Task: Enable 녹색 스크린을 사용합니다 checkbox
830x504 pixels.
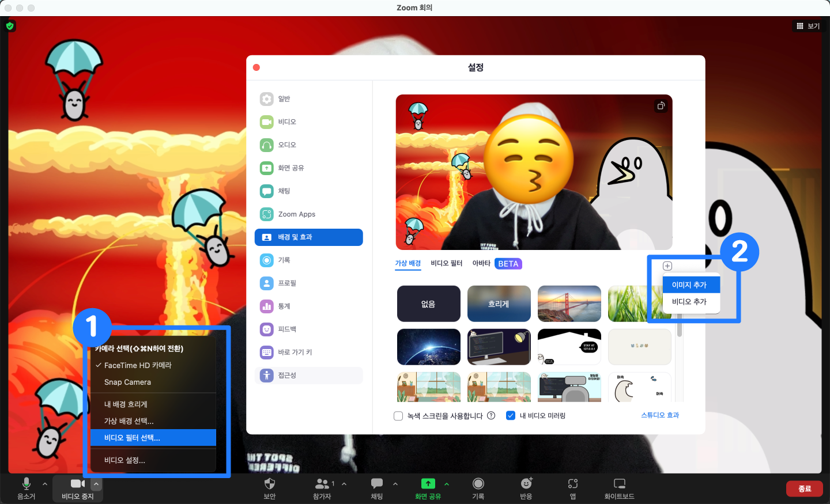Action: point(398,416)
